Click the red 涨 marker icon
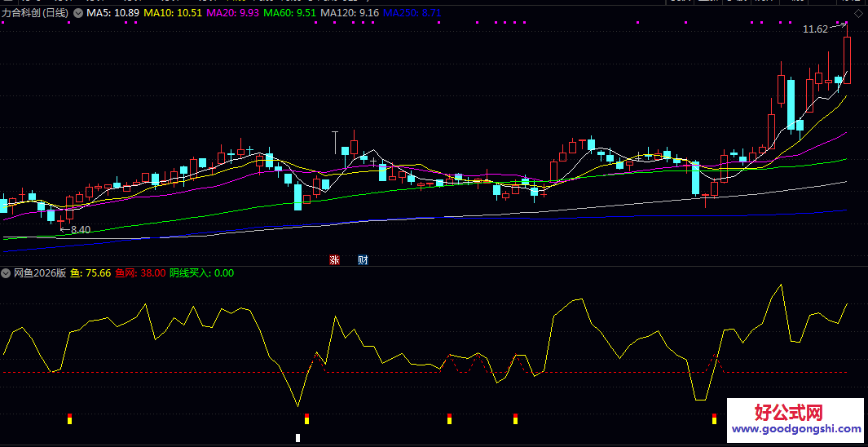Image resolution: width=868 pixels, height=447 pixels. click(x=334, y=260)
